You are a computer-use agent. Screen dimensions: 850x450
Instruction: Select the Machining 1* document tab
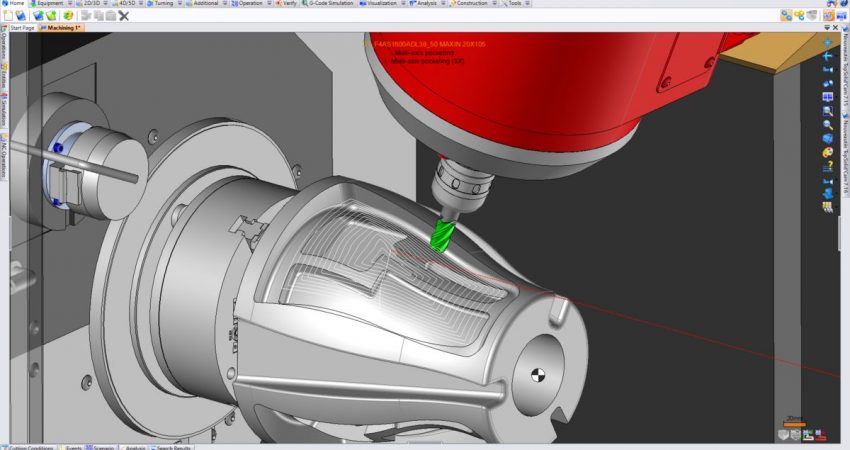pos(61,28)
